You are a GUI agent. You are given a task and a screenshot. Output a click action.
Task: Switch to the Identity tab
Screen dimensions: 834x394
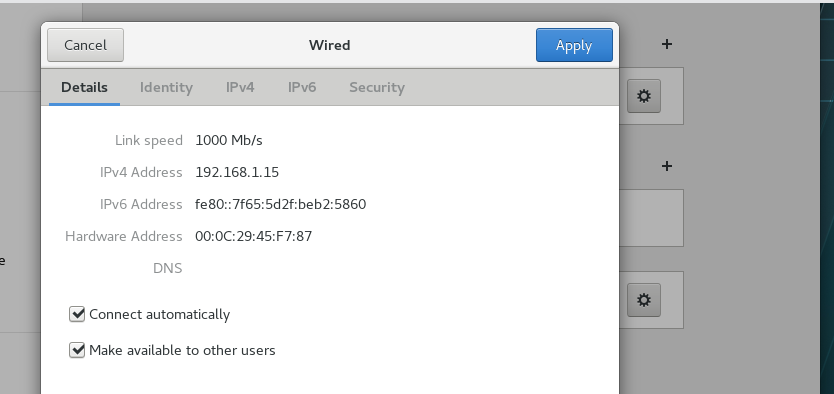click(166, 87)
